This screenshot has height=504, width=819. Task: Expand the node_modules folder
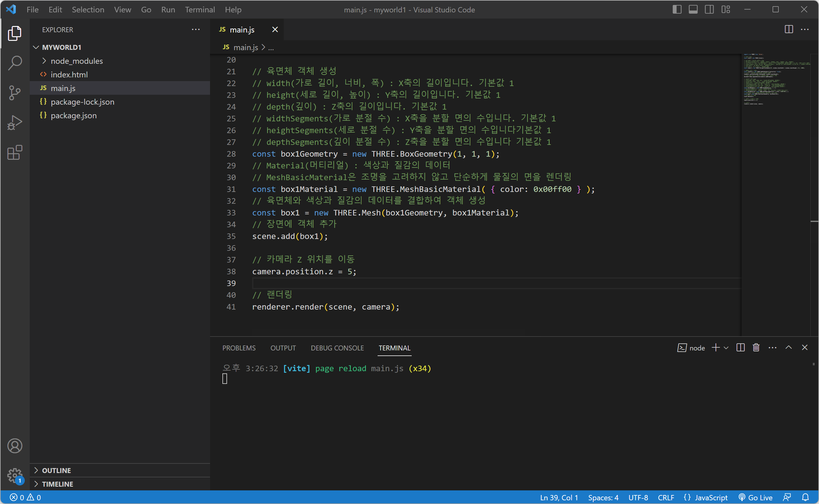coord(77,61)
